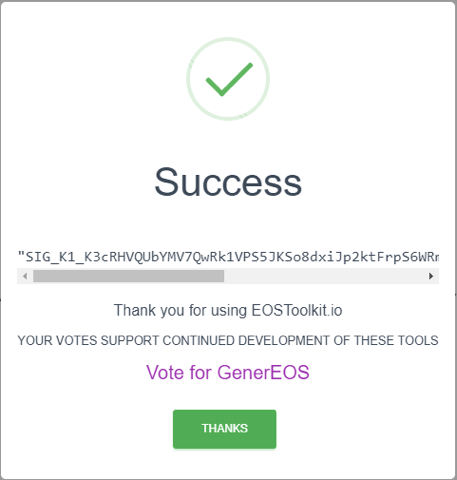
Task: Click the 'YOUR VOTES SUPPORT CONTINUED DEVELOPMENT' line
Action: coord(228,340)
